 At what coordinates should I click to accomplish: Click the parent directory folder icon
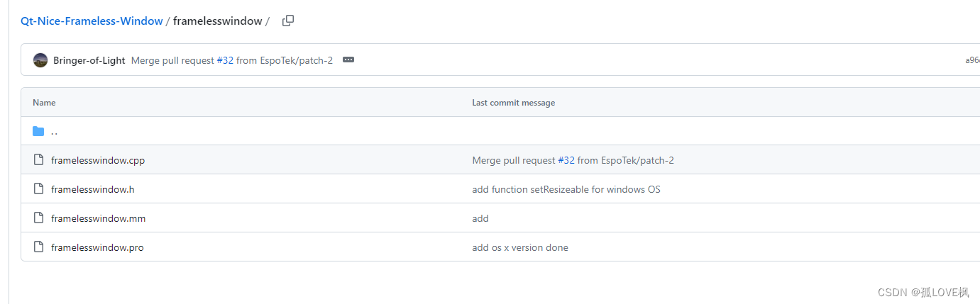pyautogui.click(x=38, y=131)
